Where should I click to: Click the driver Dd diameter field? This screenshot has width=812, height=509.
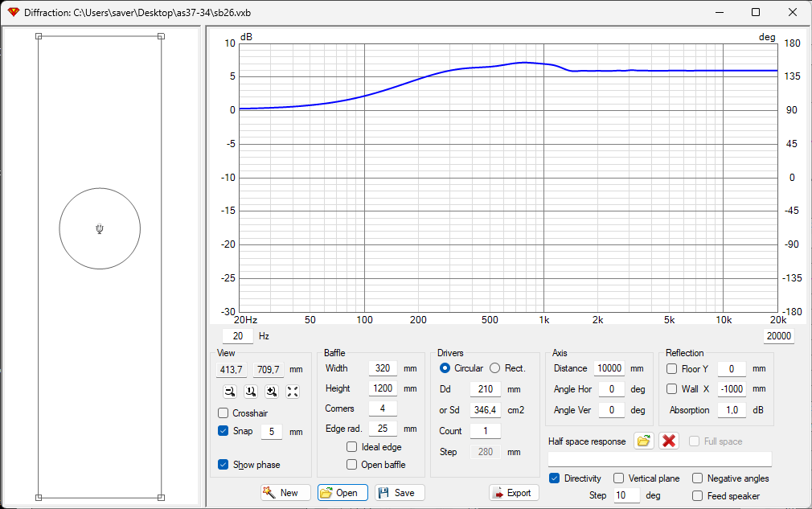486,389
